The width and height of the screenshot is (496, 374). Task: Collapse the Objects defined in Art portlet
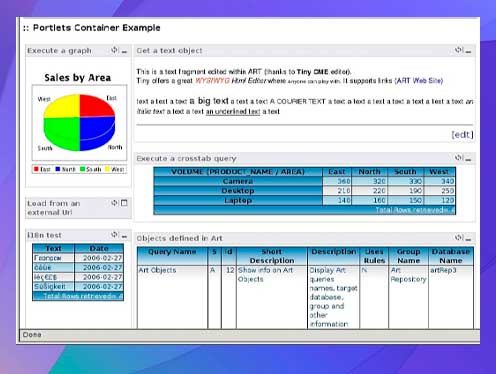[468, 239]
